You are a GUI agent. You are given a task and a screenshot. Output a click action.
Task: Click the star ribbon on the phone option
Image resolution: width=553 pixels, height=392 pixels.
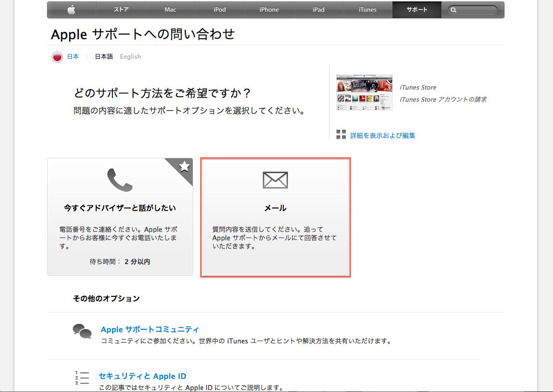tap(185, 166)
